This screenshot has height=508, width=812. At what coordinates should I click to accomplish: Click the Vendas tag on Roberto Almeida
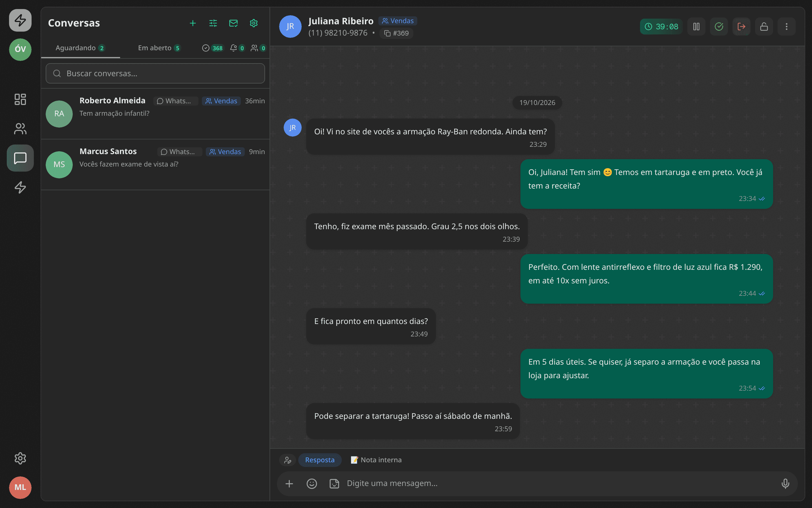point(221,101)
